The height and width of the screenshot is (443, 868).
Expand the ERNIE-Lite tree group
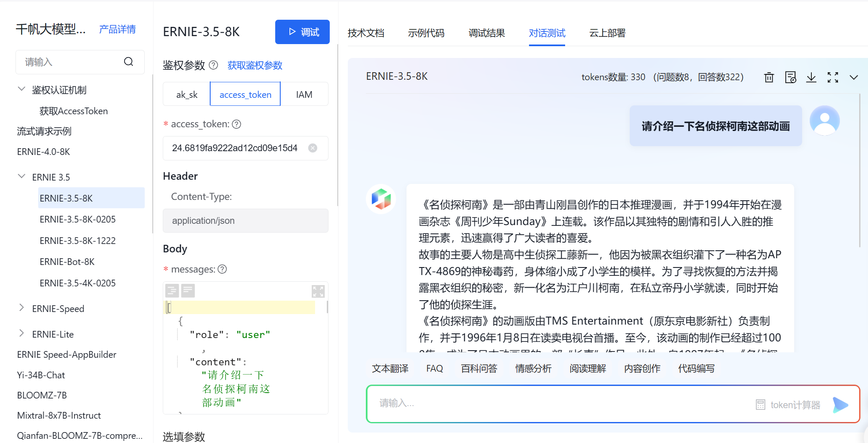[x=21, y=333]
